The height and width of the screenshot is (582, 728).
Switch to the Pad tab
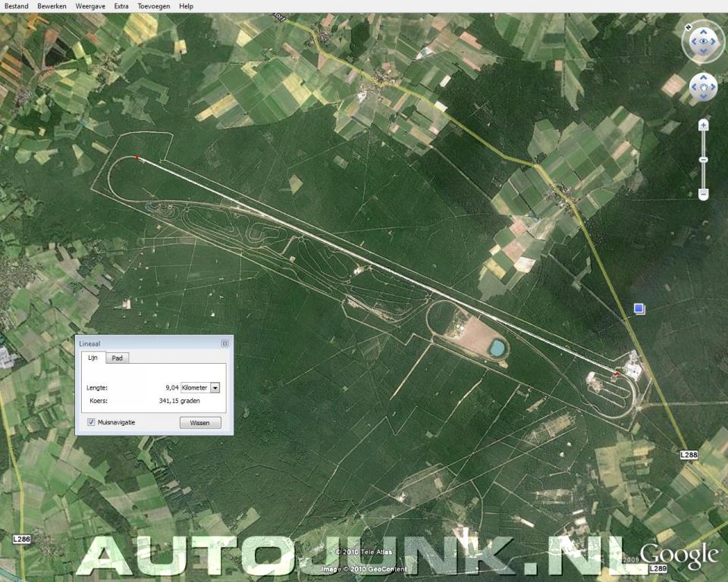(x=117, y=358)
